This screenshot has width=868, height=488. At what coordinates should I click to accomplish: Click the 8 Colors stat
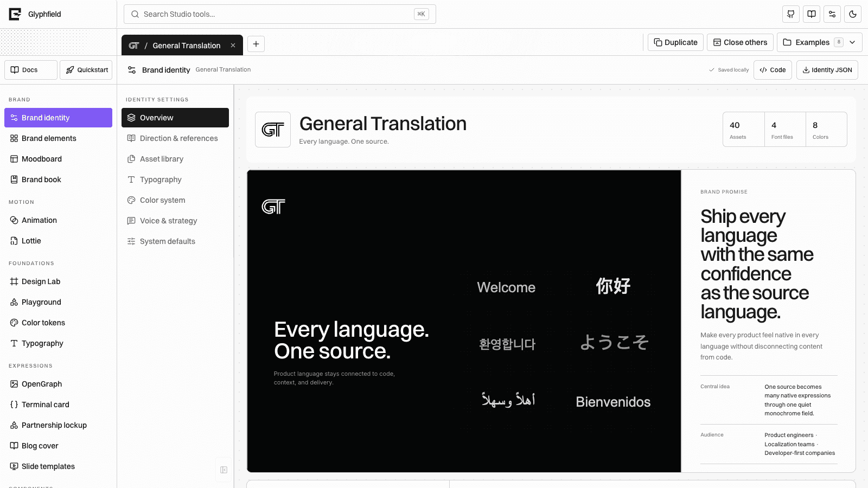[826, 130]
